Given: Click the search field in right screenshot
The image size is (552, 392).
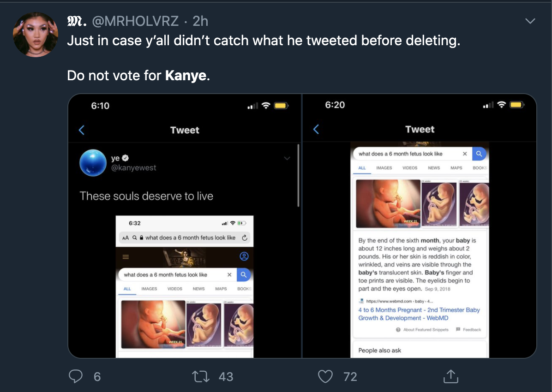Looking at the screenshot, I should click(x=406, y=154).
